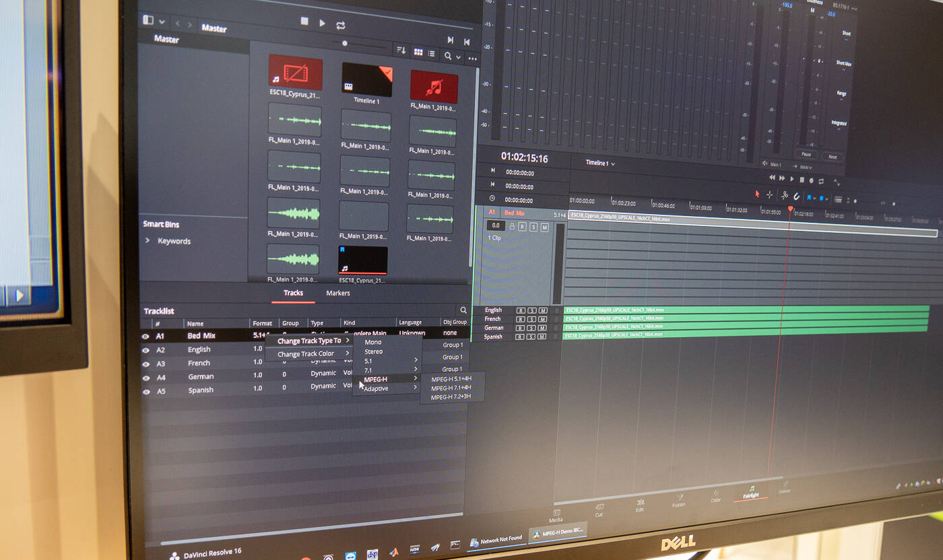Image resolution: width=943 pixels, height=560 pixels.
Task: Switch to the Markers tab
Action: [x=338, y=293]
